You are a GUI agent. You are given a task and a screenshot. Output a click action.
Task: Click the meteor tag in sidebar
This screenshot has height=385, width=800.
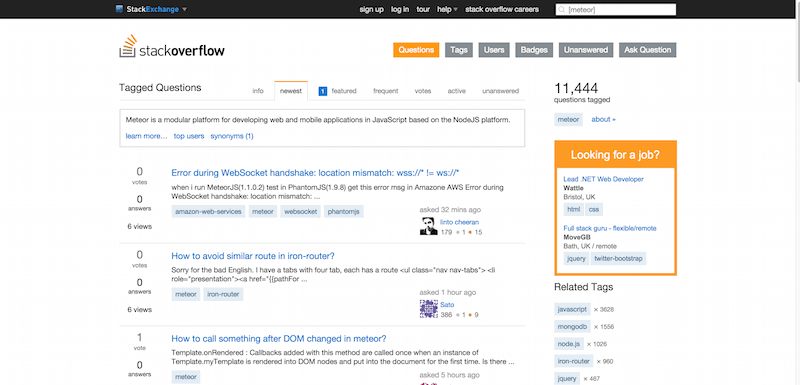[568, 119]
